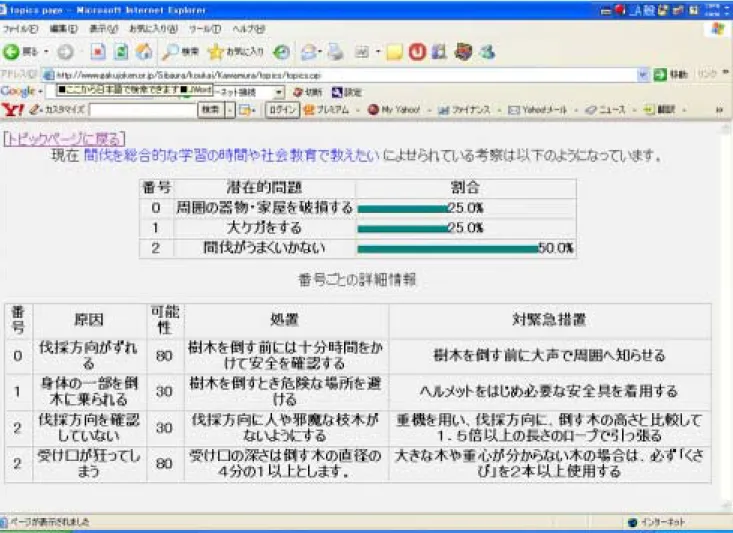Click the internet zone globe in the status bar
This screenshot has width=733, height=533.
[x=632, y=522]
